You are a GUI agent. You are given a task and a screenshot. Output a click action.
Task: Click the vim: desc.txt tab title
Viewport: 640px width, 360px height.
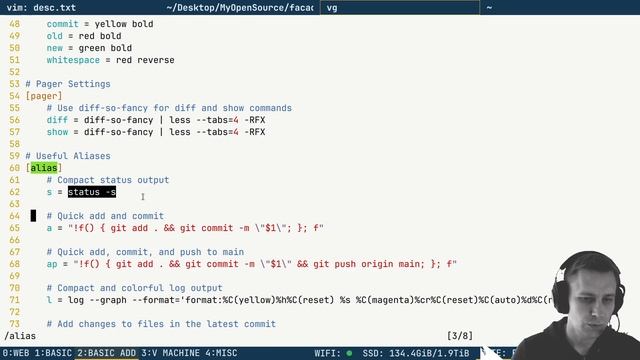tap(41, 8)
